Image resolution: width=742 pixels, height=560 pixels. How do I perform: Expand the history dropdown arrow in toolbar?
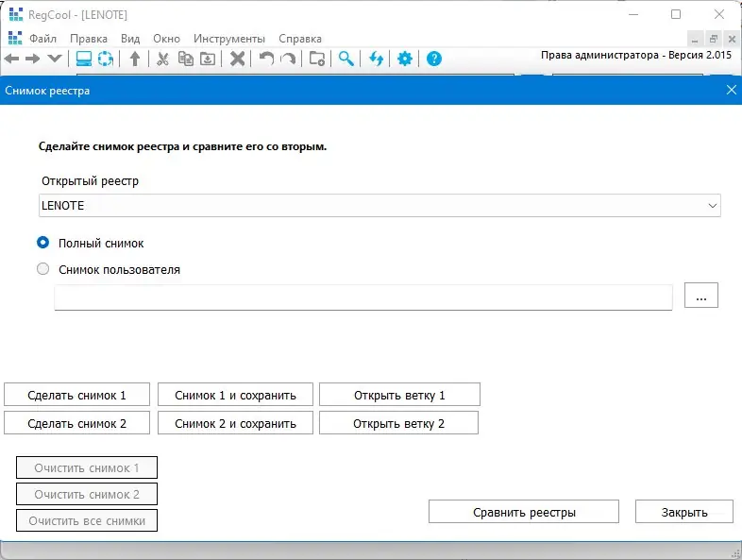(55, 59)
